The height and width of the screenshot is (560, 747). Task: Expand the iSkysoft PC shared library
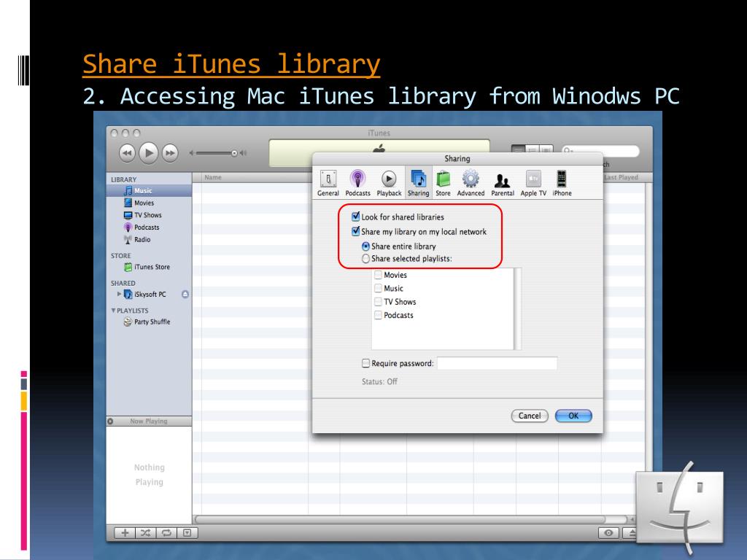(119, 294)
